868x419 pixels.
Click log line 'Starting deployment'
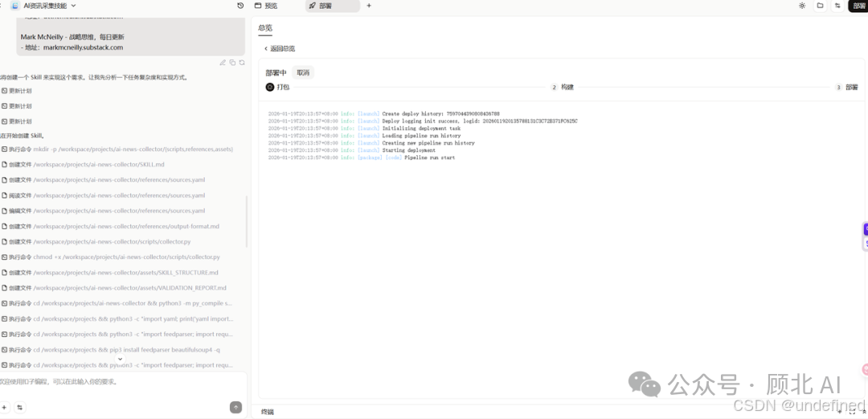[408, 150]
